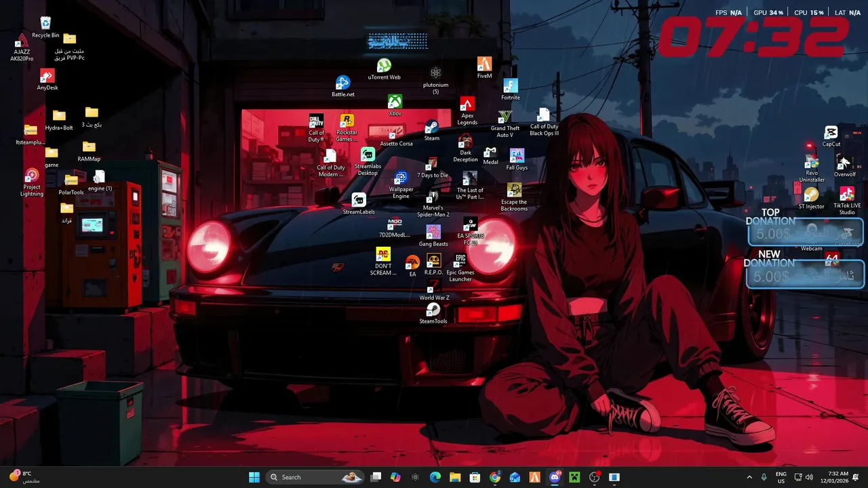Show hidden system tray icons

[749, 477]
